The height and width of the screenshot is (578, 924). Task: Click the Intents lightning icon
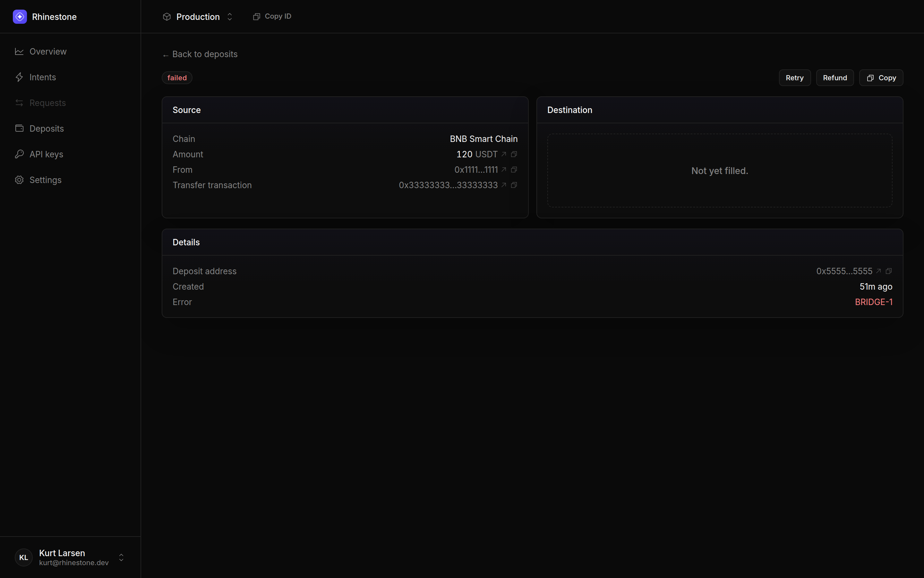pos(19,77)
